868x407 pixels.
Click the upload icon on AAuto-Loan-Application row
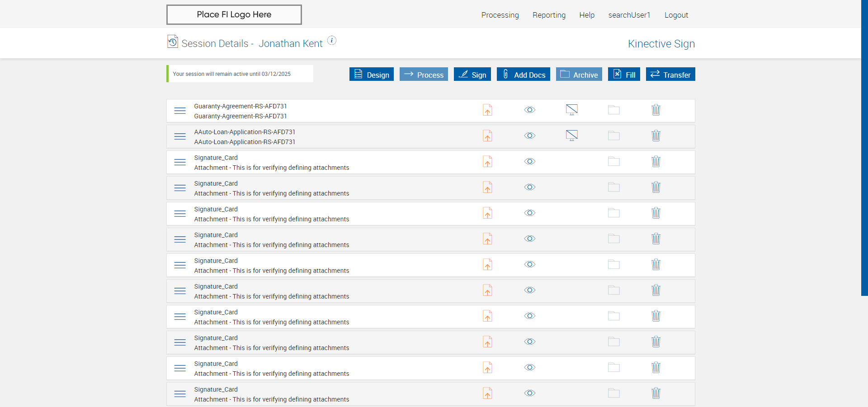pos(487,136)
